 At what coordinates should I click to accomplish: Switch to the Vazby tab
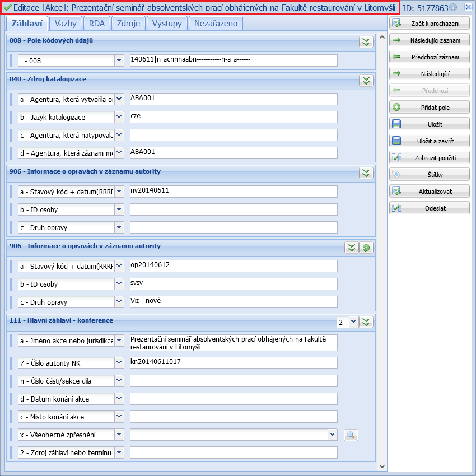[66, 23]
